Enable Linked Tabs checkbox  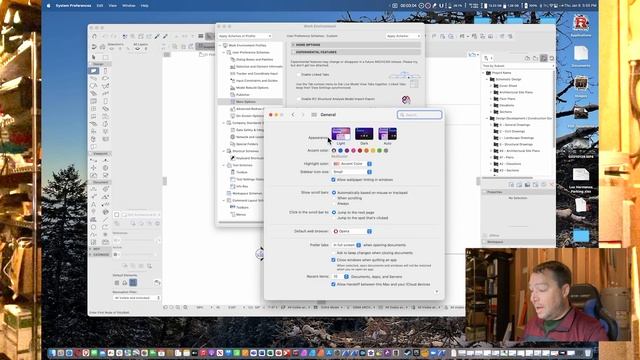tap(298, 75)
